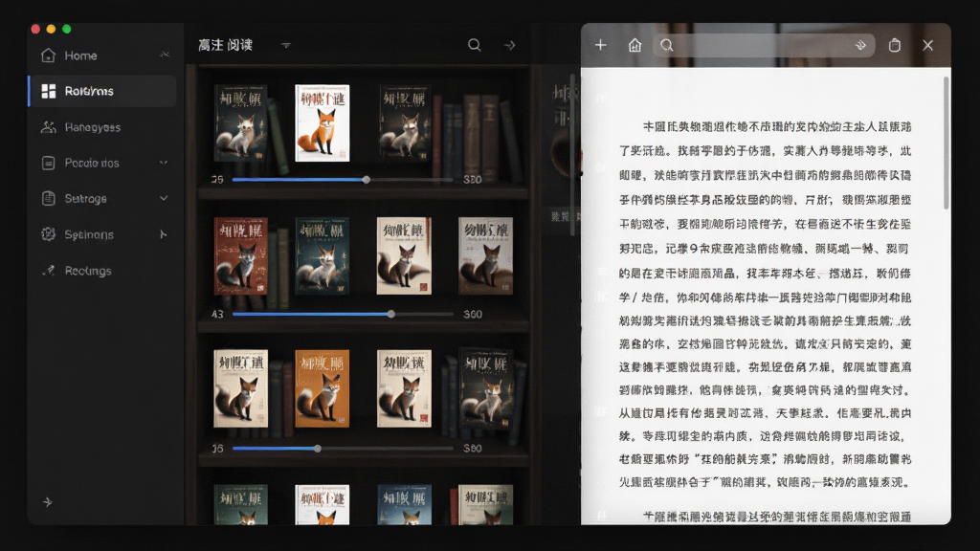The width and height of the screenshot is (980, 551).
Task: Open the white fox book, first shelf
Action: (322, 123)
